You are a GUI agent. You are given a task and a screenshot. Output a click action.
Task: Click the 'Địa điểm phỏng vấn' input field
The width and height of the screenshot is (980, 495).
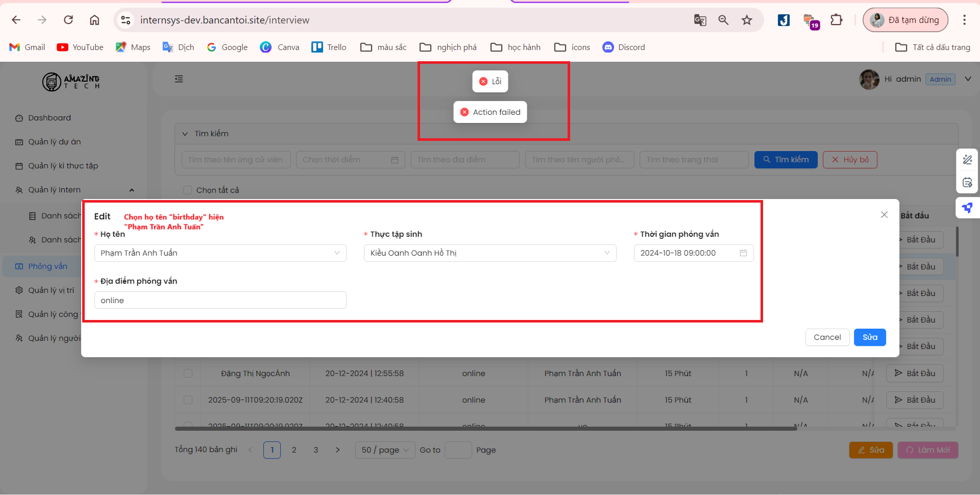click(x=220, y=301)
